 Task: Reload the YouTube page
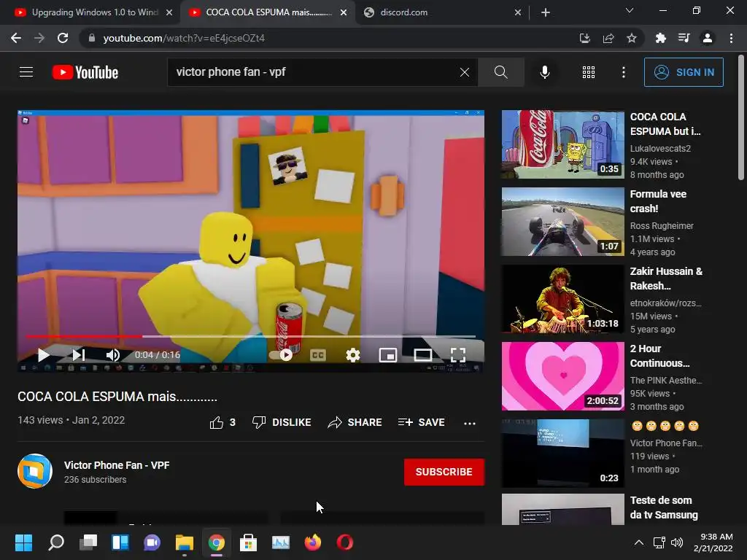point(63,38)
